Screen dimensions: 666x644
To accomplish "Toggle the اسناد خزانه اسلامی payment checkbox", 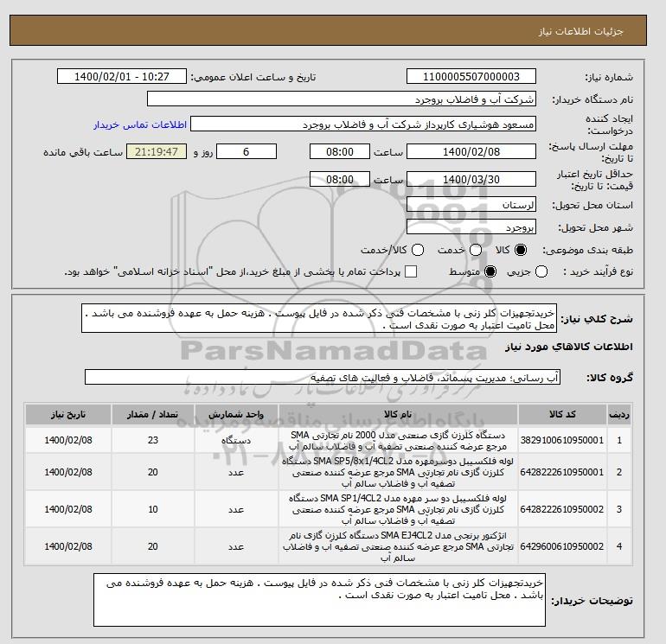I will [411, 271].
